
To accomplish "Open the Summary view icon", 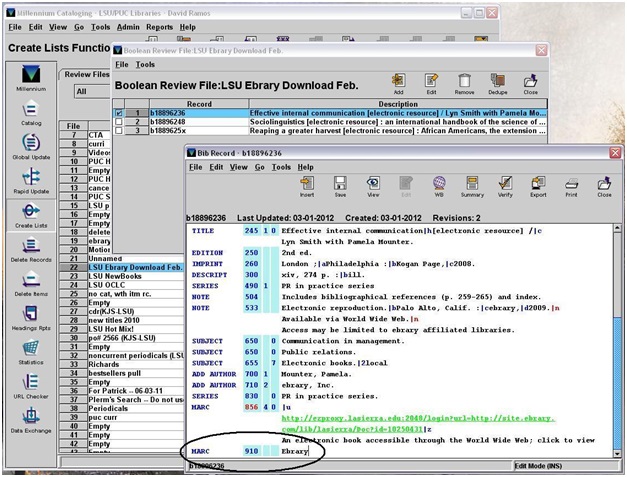I will click(472, 187).
